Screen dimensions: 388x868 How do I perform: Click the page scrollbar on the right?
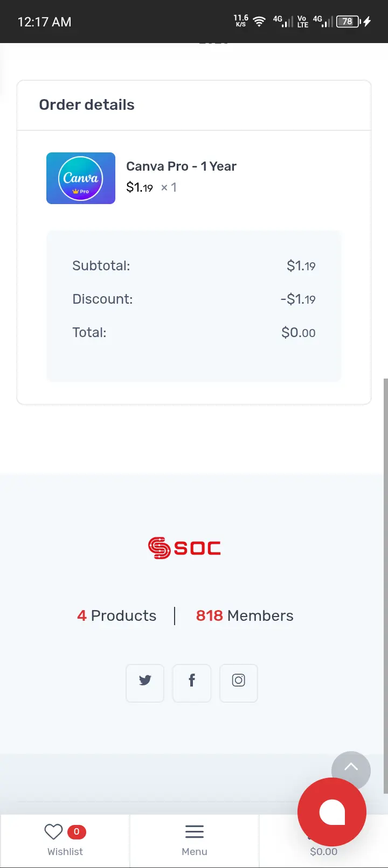(385, 585)
